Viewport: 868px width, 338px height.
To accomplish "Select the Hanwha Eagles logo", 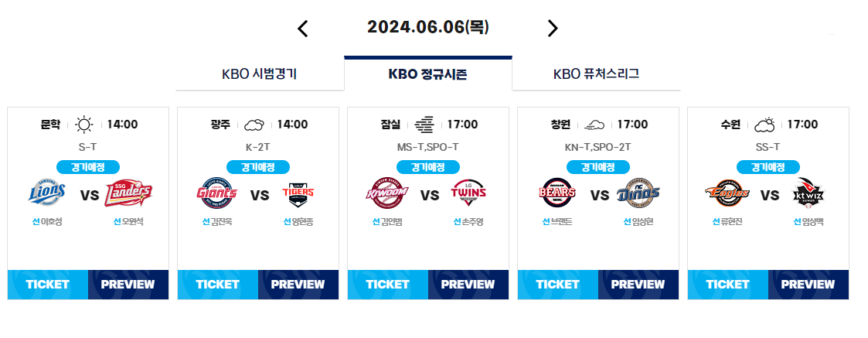I will click(727, 193).
